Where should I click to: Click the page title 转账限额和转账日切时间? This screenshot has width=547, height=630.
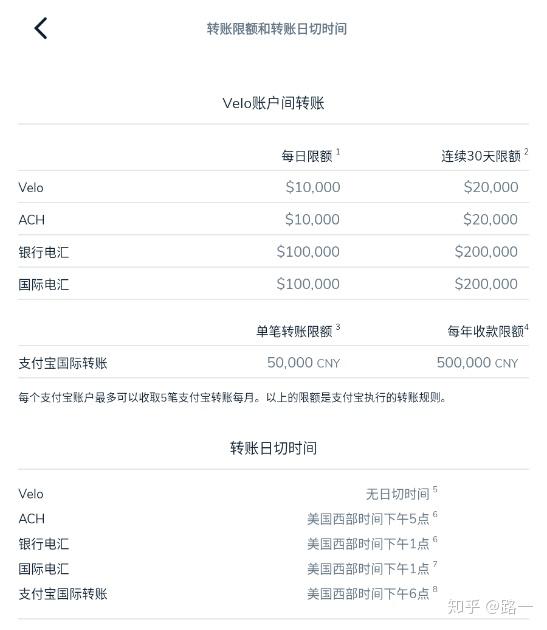click(x=277, y=29)
